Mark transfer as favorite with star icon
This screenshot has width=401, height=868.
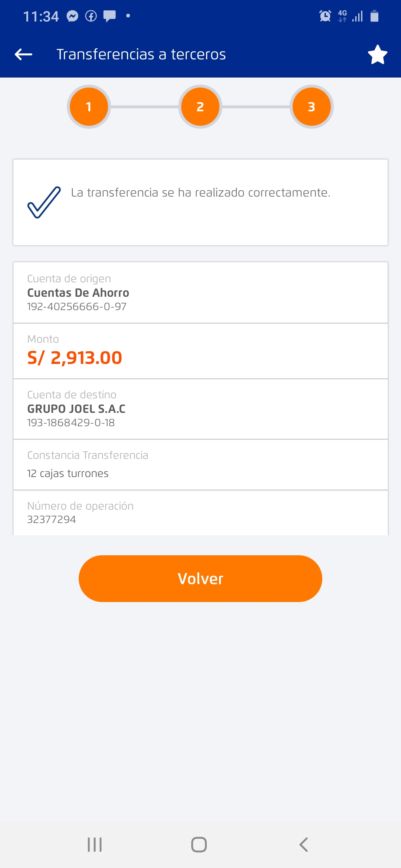[377, 55]
